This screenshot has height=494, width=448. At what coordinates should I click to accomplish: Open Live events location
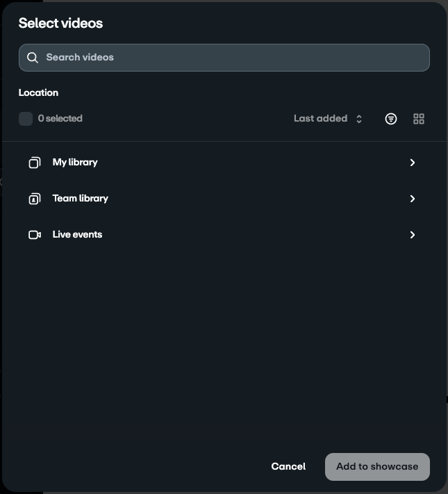click(78, 235)
